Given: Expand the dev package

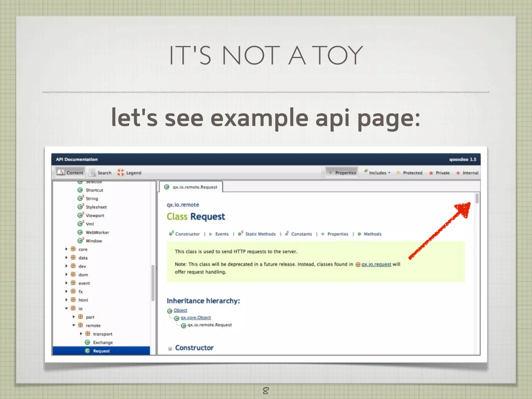Looking at the screenshot, I should [66, 266].
